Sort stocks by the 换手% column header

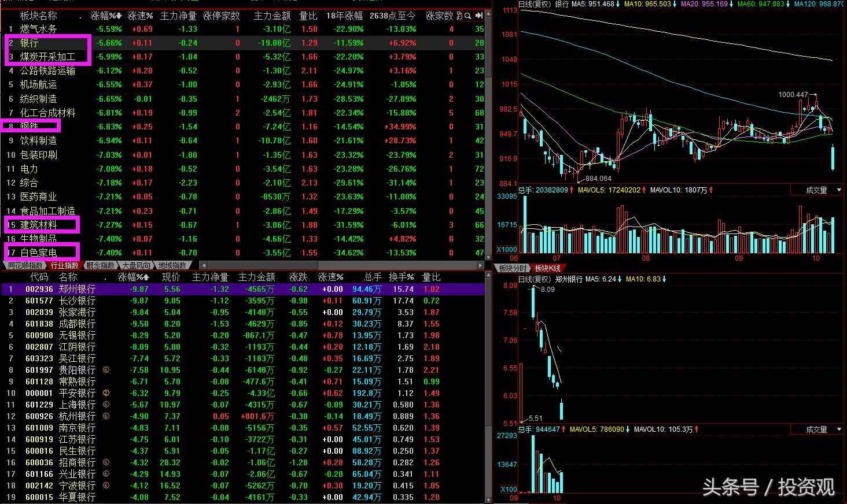[400, 277]
